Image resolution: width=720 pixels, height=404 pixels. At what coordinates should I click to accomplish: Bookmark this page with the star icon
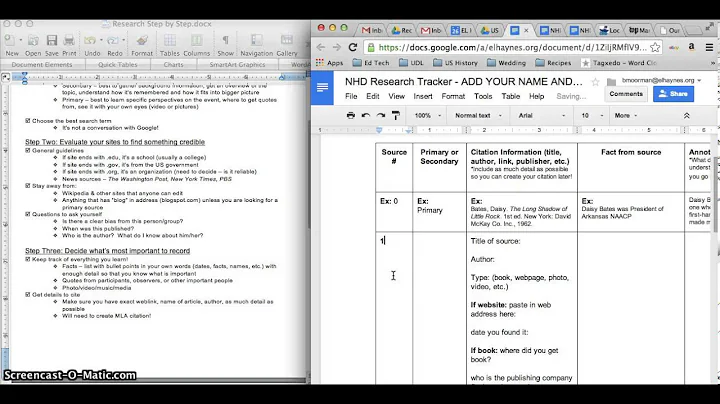coord(655,47)
